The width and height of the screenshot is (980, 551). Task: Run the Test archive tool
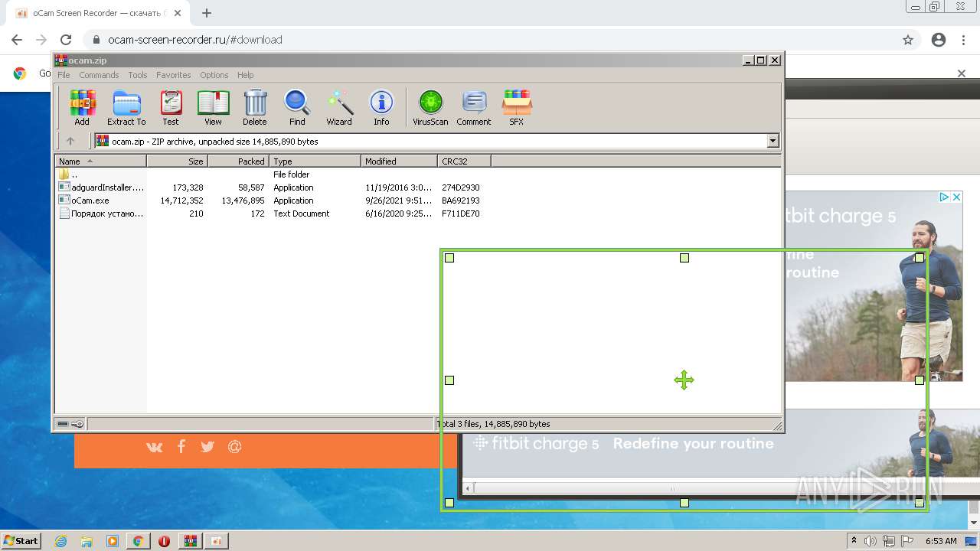[171, 107]
